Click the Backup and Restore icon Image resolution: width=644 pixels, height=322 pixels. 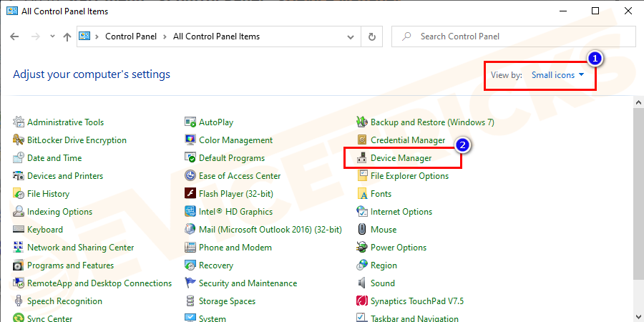(362, 122)
